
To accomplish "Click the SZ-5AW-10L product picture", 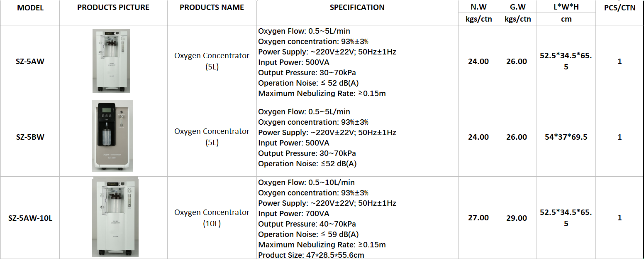I will (x=115, y=217).
